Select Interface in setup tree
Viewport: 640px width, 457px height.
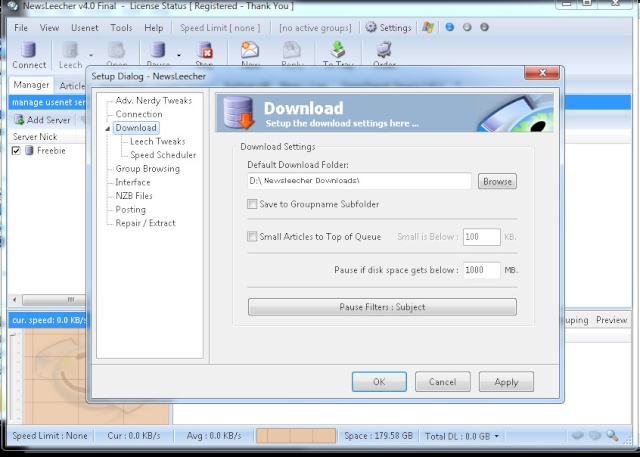coord(133,182)
